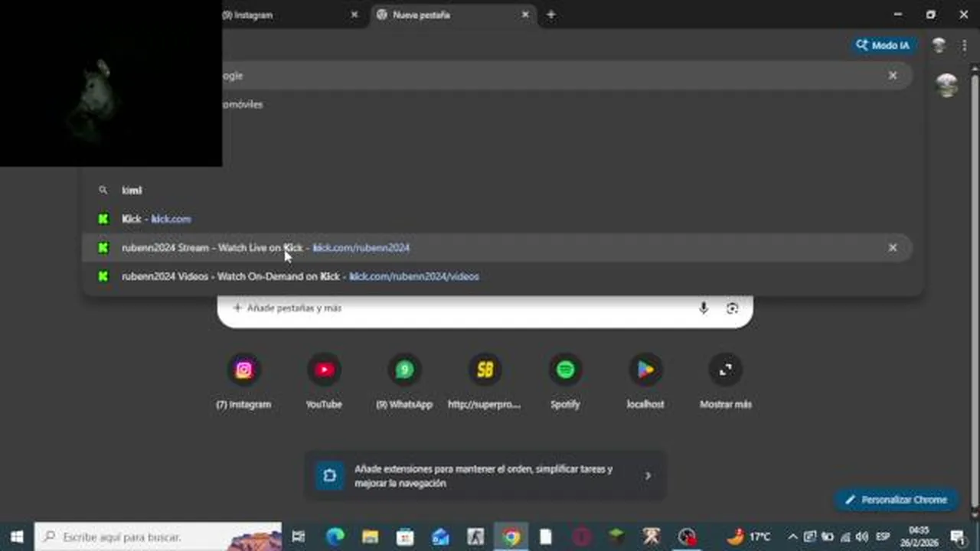Open the Spotify shortcut tile
This screenshot has width=980, height=551.
565,382
